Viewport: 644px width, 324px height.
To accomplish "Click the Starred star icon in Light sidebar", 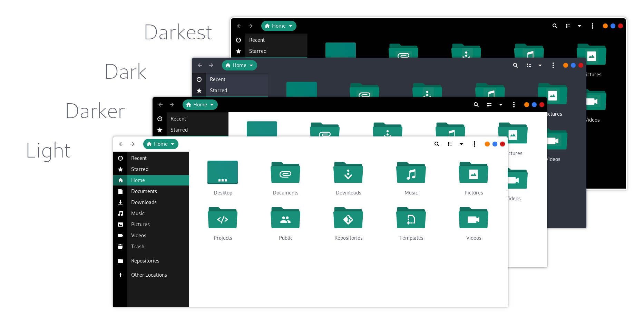I will 120,169.
